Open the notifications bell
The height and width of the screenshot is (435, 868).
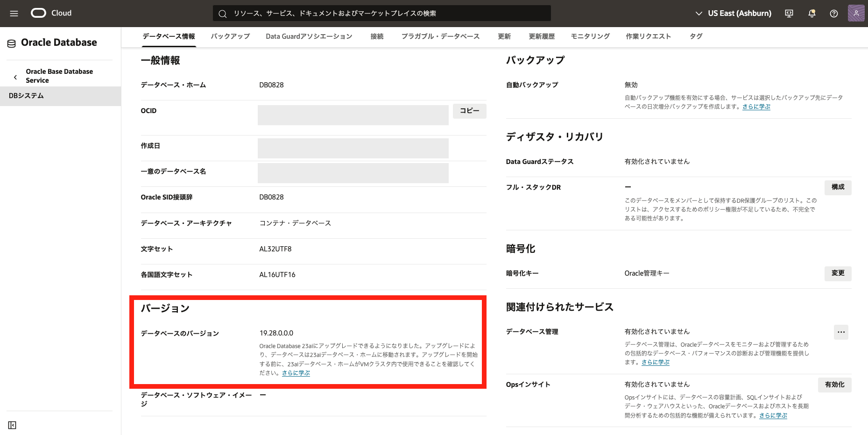click(x=812, y=14)
